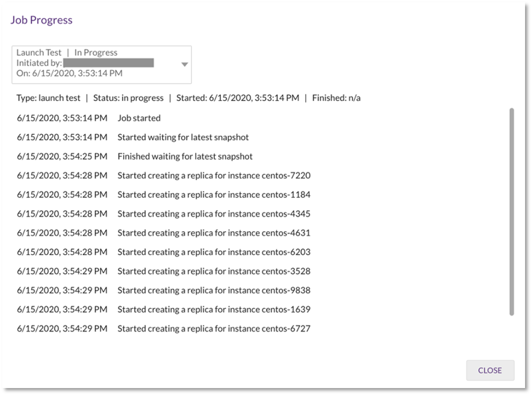Click log entry for instance centos-6727
The width and height of the screenshot is (532, 395).
(164, 328)
